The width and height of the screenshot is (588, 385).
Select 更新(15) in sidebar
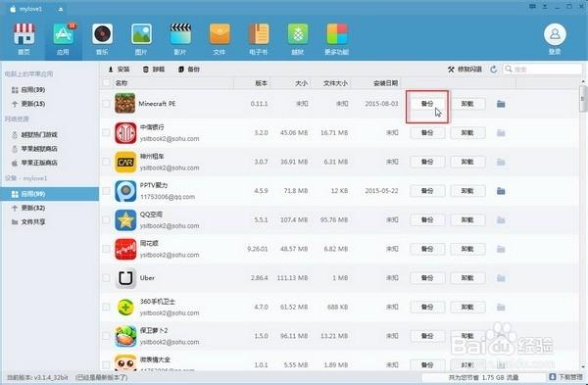pos(28,104)
